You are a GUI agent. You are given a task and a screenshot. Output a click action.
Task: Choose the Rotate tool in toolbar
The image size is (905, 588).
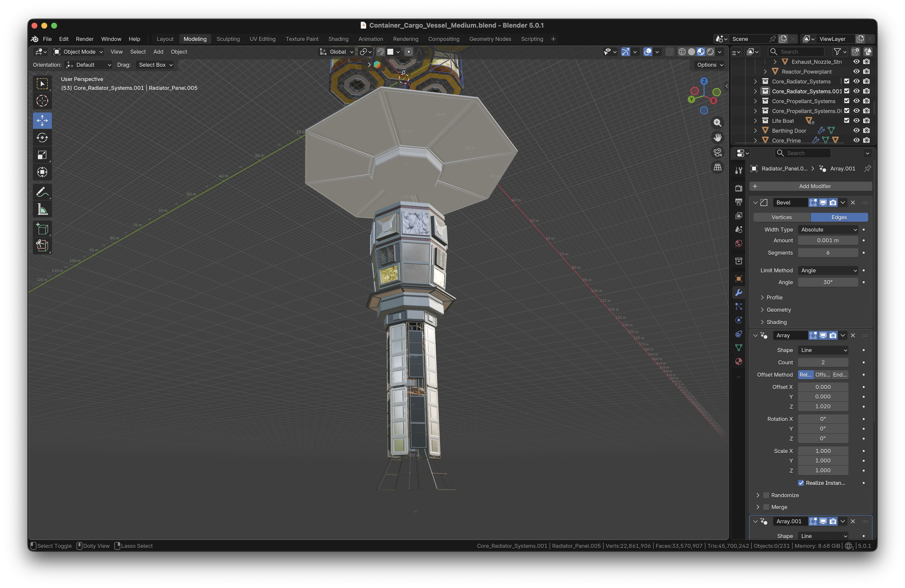[42, 138]
